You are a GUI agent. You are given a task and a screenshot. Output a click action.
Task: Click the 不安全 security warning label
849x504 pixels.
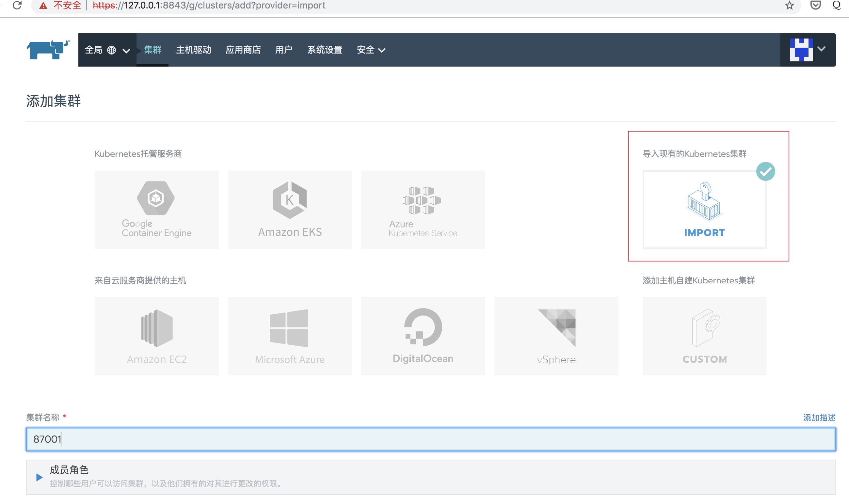[x=67, y=5]
